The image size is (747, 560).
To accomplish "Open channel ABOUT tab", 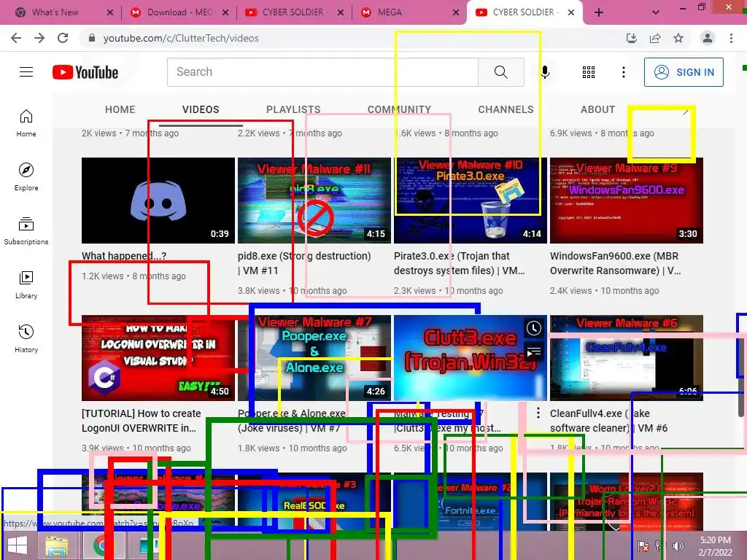I will (x=598, y=109).
